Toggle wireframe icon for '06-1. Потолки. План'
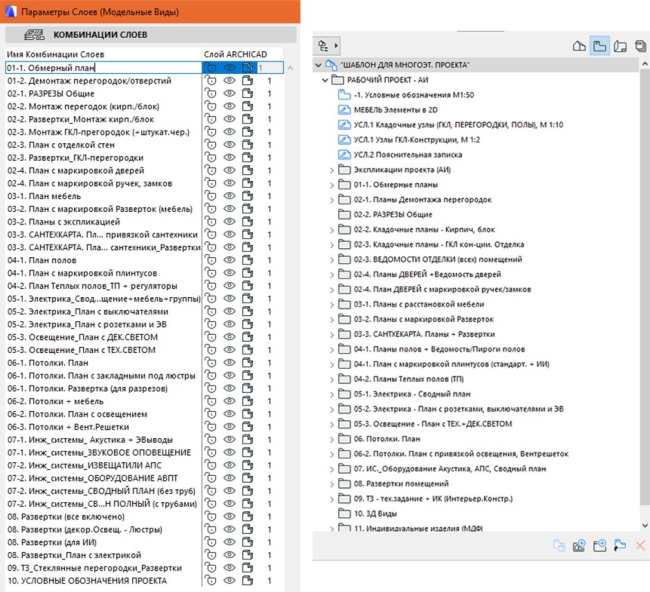 tap(248, 362)
